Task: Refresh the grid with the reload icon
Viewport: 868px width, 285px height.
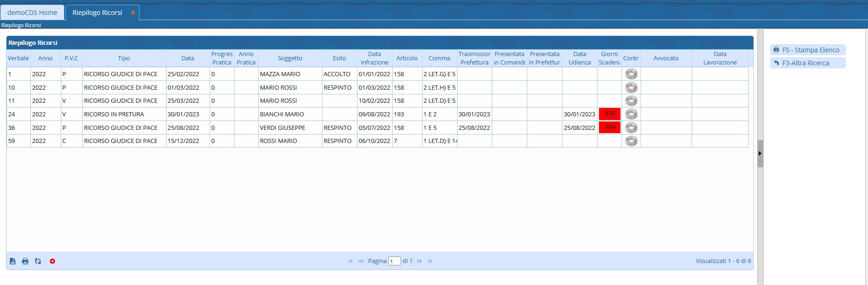Action: pyautogui.click(x=38, y=261)
